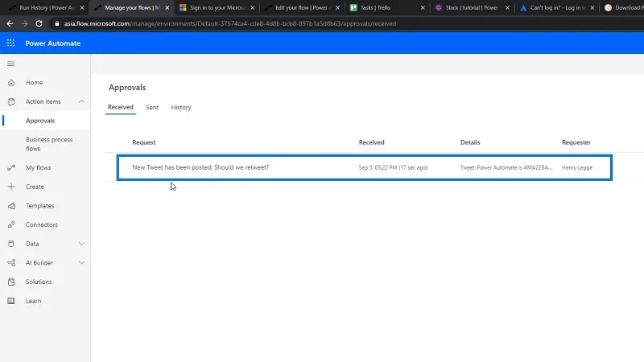
Task: Click the Home house icon in sidebar
Action: click(11, 83)
